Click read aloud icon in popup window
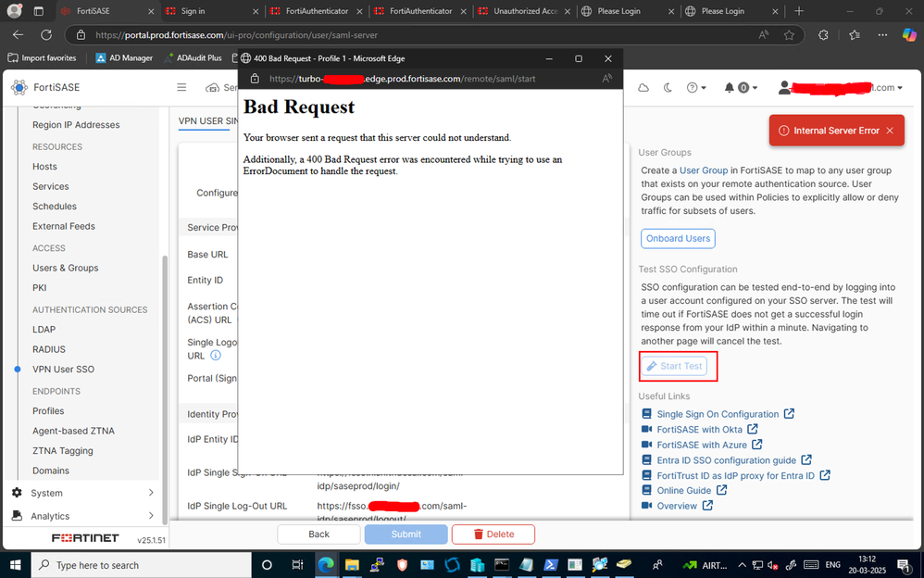924x578 pixels. click(607, 79)
